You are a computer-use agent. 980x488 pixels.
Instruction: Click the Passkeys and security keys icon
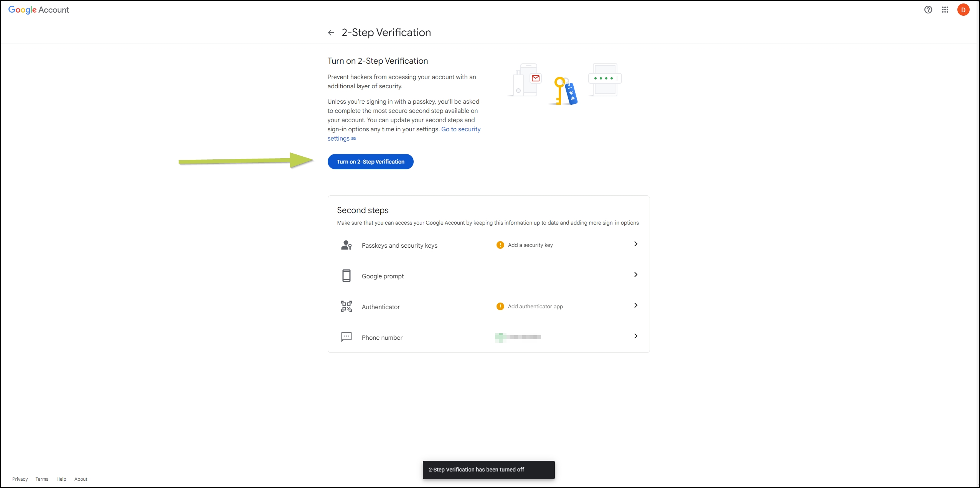tap(346, 245)
